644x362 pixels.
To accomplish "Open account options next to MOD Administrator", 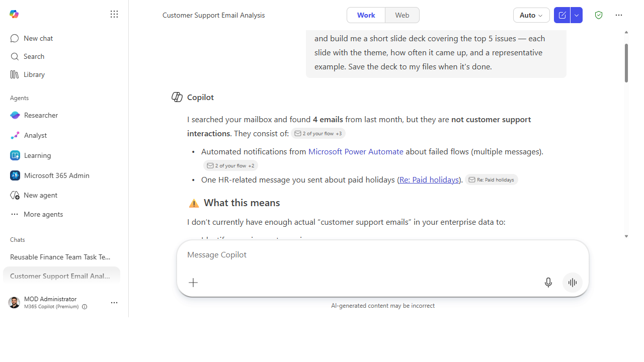I will click(114, 303).
